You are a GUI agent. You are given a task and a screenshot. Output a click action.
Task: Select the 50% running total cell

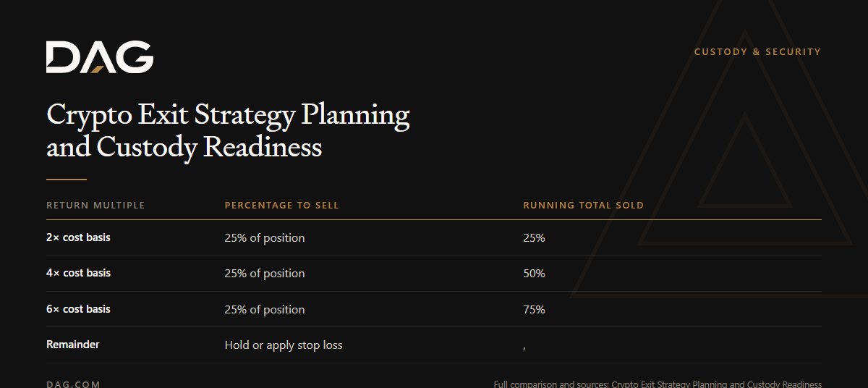pos(534,274)
